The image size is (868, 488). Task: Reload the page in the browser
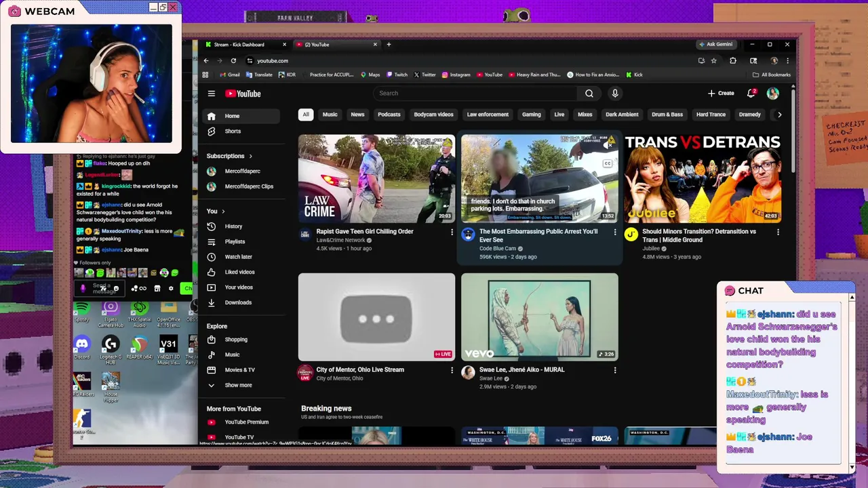coord(233,60)
